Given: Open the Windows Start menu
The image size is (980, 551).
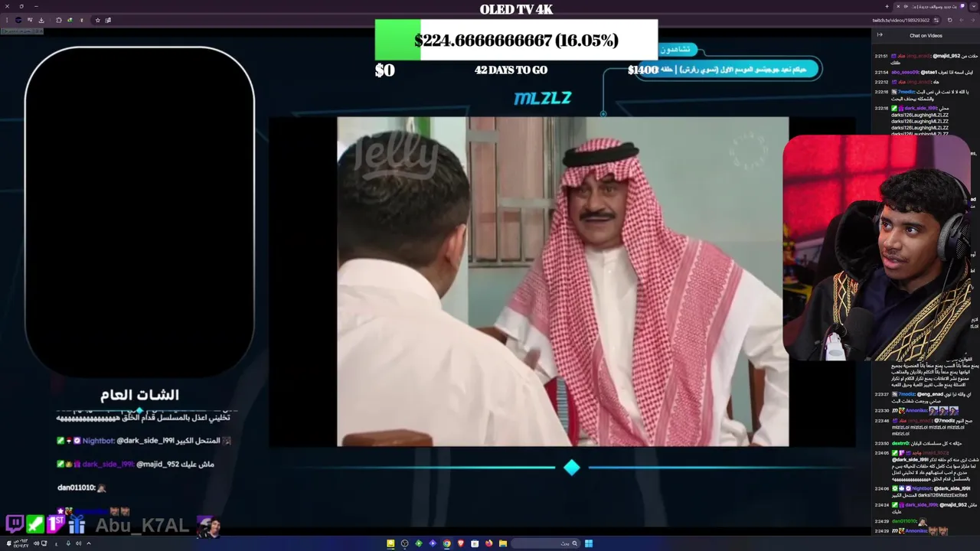Looking at the screenshot, I should [589, 543].
